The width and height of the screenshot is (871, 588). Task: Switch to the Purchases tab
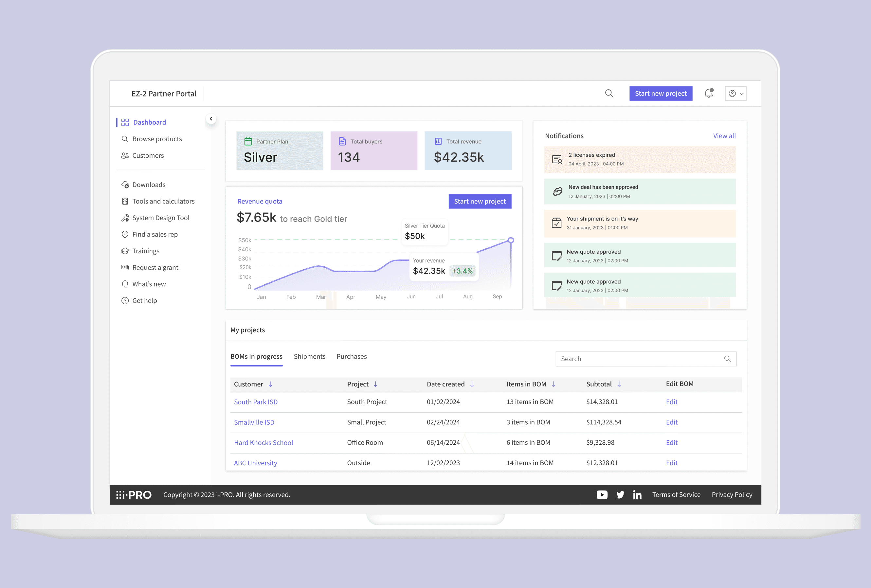[351, 356]
